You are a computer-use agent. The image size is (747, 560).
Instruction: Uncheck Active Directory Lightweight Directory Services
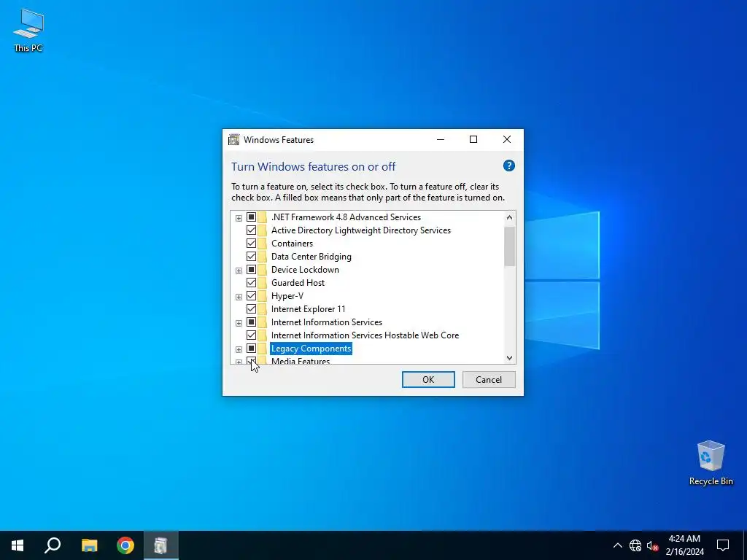coord(251,230)
